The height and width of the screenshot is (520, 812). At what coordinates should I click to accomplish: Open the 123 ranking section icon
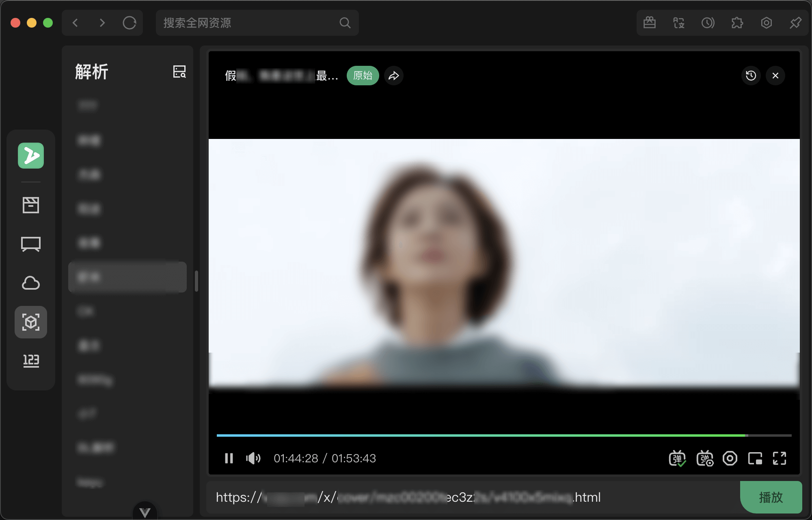click(31, 361)
